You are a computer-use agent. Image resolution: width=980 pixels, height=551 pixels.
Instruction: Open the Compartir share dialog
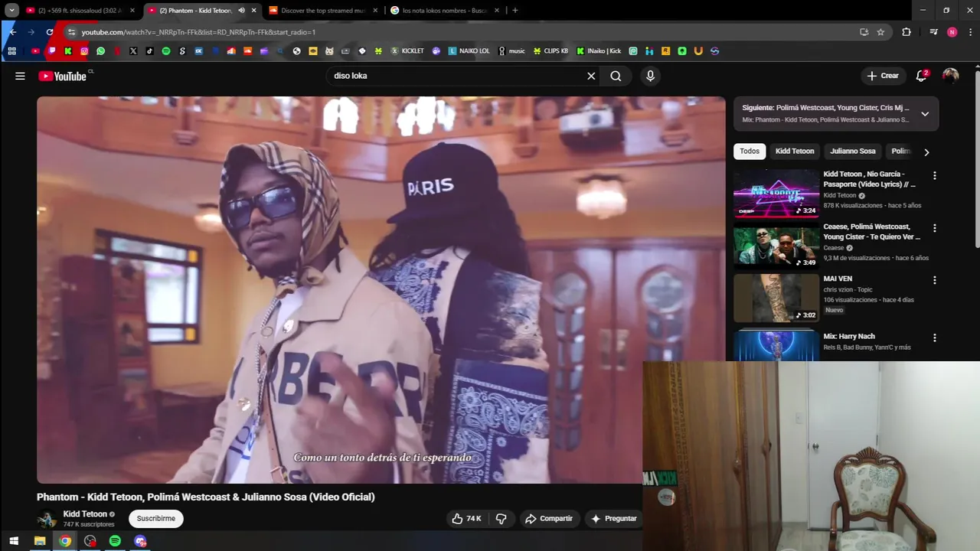click(x=548, y=518)
